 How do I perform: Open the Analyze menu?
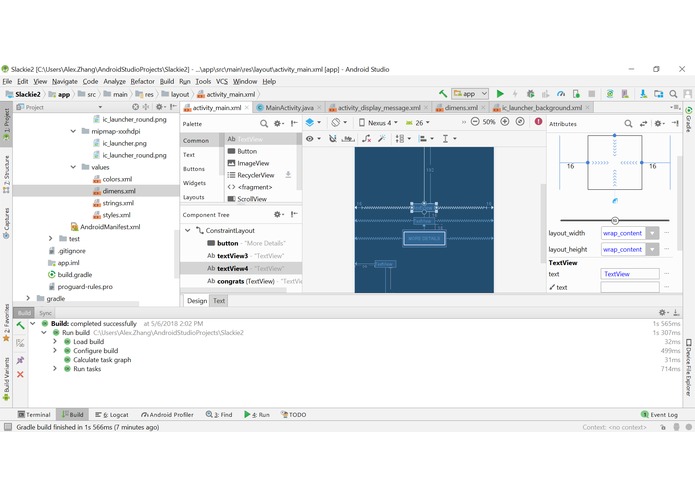pos(114,82)
